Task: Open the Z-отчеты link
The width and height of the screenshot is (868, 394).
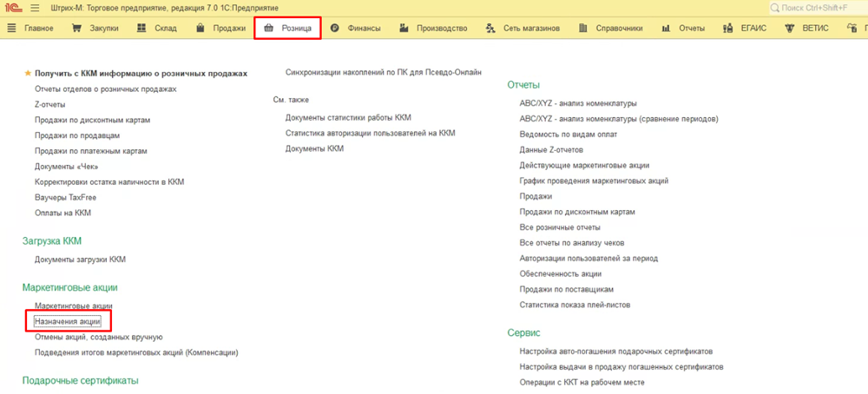Action: (50, 104)
